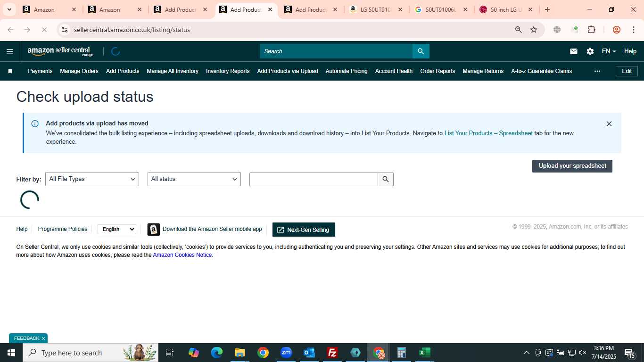Image resolution: width=644 pixels, height=362 pixels.
Task: Open Help in the top header
Action: click(630, 51)
